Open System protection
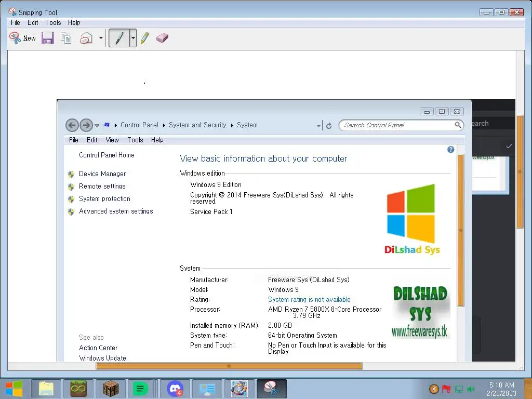532x399 pixels. pyautogui.click(x=104, y=199)
